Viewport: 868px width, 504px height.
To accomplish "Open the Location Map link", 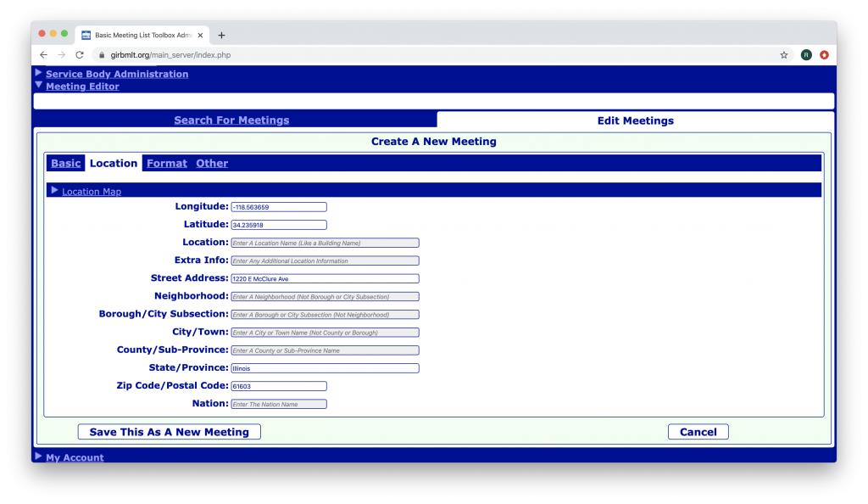I will pos(92,192).
